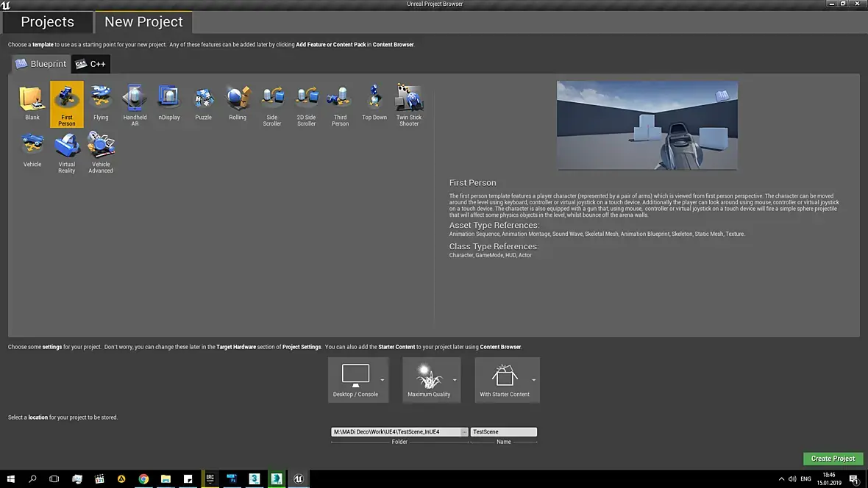Choose the Flying template
This screenshot has height=488, width=868.
tap(101, 104)
